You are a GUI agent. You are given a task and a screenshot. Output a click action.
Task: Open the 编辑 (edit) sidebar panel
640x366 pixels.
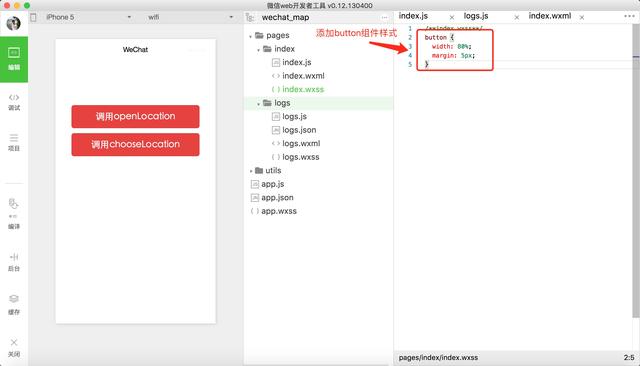14,59
